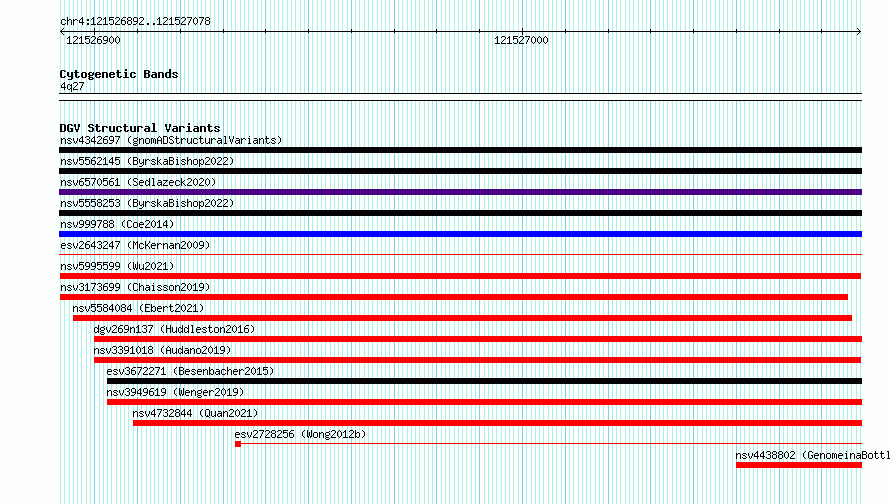Select the red bar for nsv3391018

(477, 360)
